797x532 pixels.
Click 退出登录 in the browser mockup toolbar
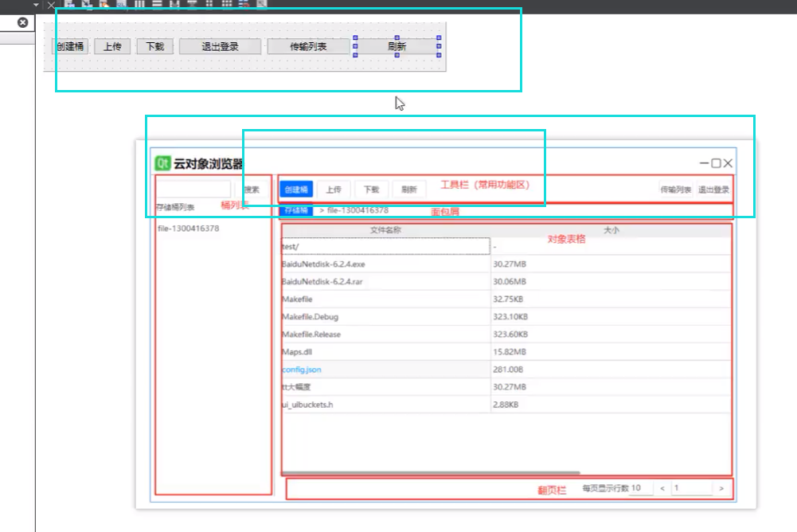point(713,190)
